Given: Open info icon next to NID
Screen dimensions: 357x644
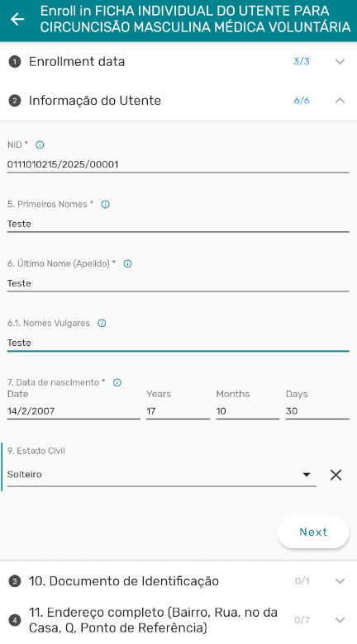Looking at the screenshot, I should 40,144.
